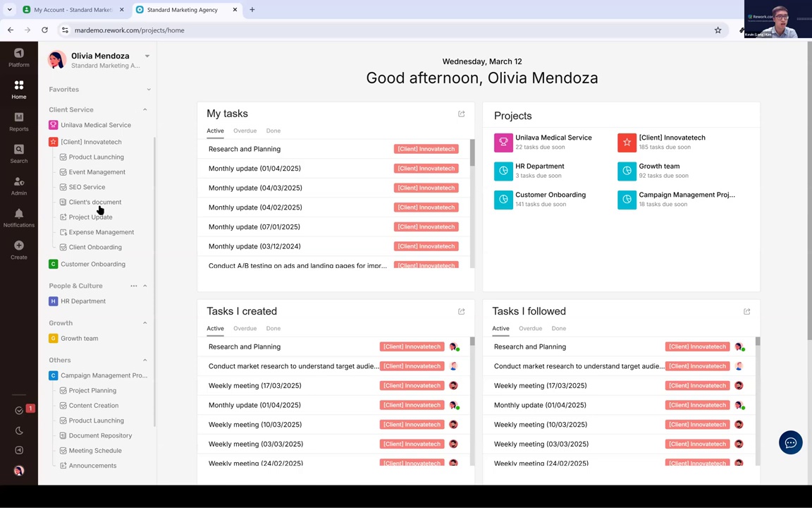Viewport: 812px width, 508px height.
Task: Collapse the Growth section
Action: click(145, 323)
